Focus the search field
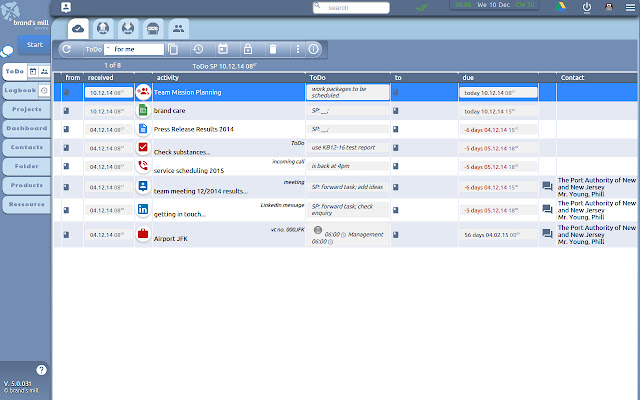640x400 pixels. 351,7
